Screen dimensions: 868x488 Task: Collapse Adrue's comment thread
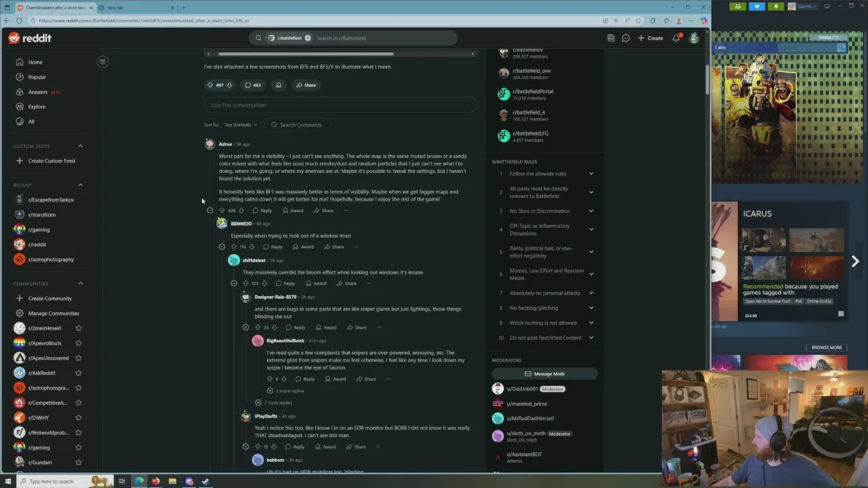pos(210,210)
